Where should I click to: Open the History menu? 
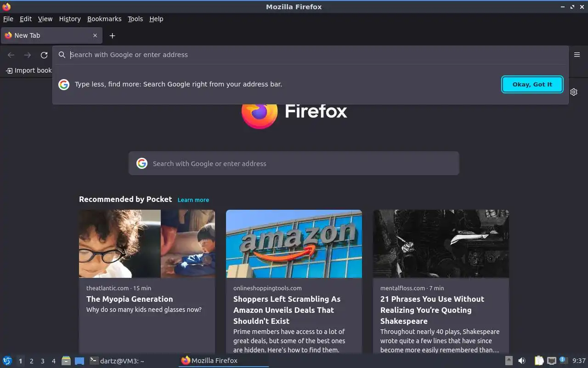click(70, 19)
